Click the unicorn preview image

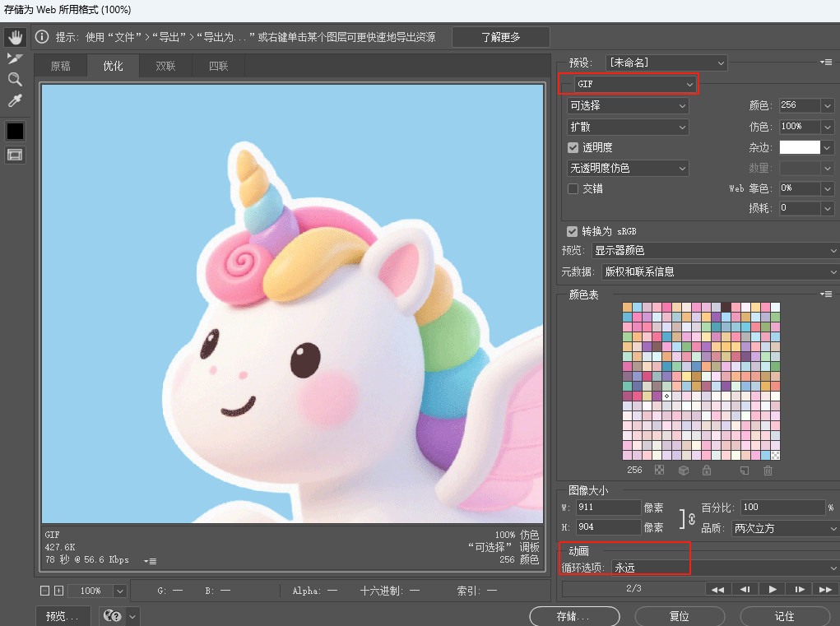(x=293, y=303)
